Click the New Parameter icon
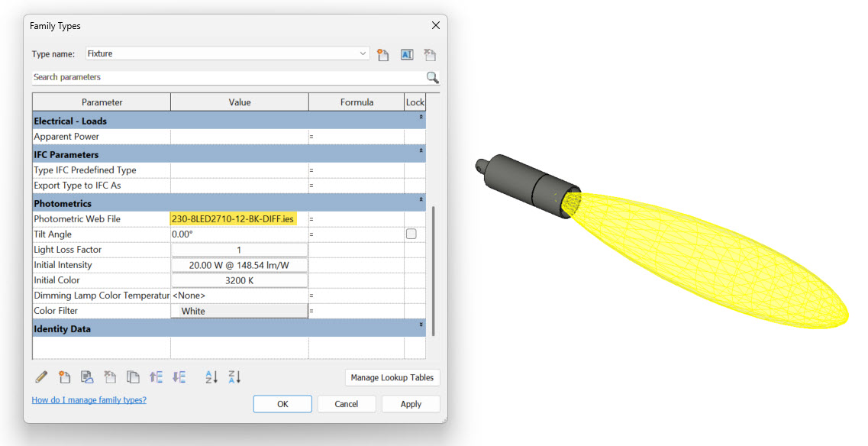868x446 pixels. click(64, 377)
